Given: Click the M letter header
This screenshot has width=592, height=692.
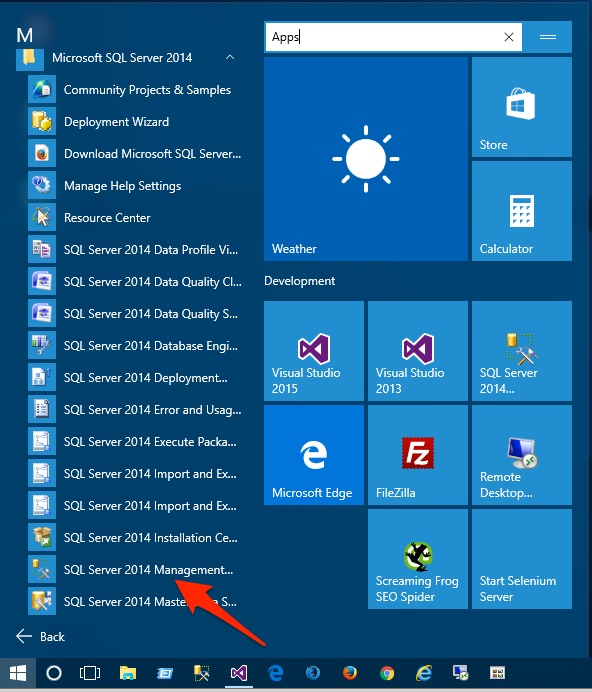Looking at the screenshot, I should (x=25, y=35).
